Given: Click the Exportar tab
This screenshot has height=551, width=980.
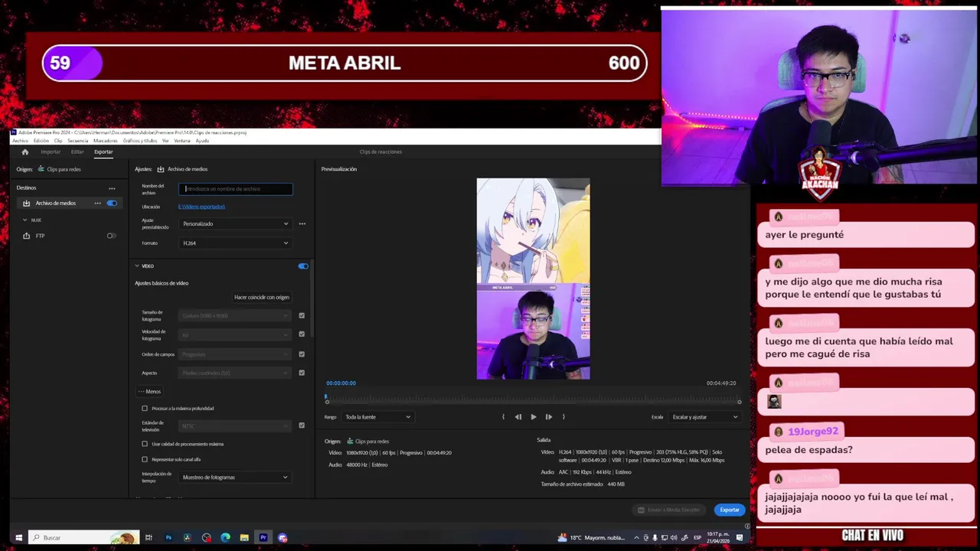Looking at the screenshot, I should 103,152.
